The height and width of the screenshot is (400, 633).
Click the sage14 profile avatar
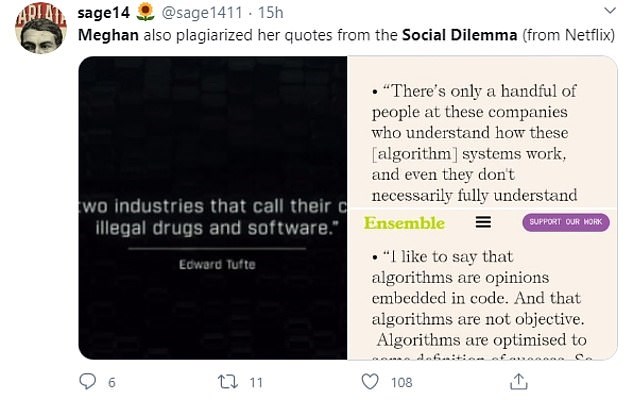(41, 28)
